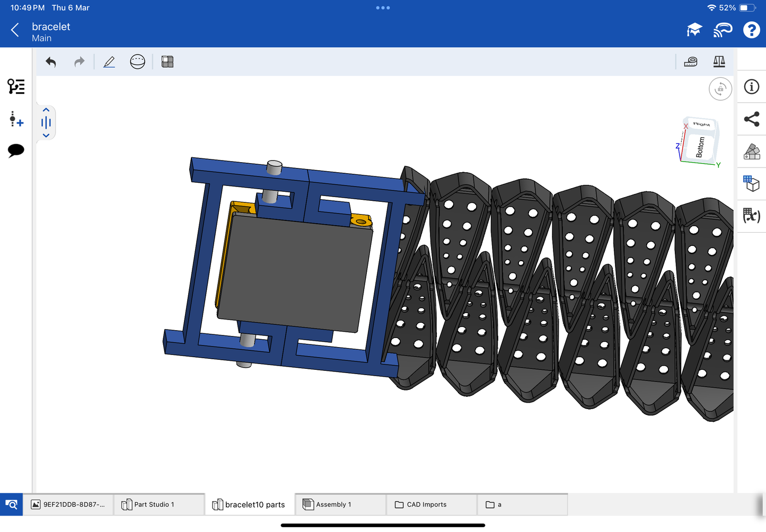Open the Help question mark button
The image size is (766, 532).
point(751,30)
